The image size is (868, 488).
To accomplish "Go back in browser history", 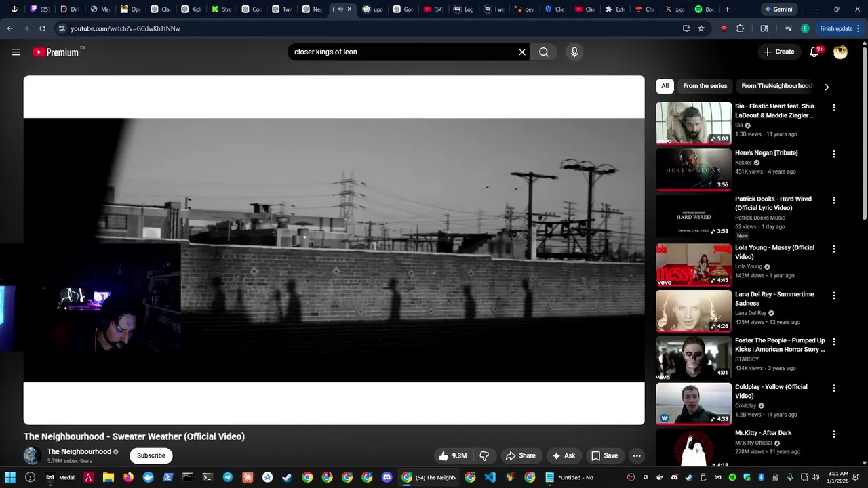I will coord(9,28).
